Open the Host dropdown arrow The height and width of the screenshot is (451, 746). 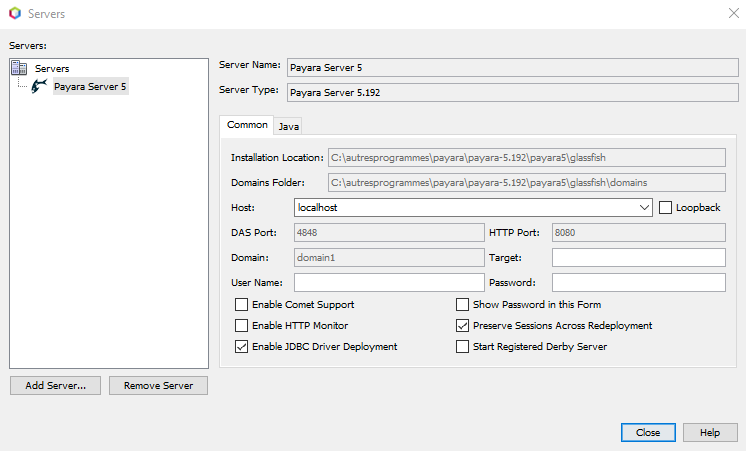(x=644, y=207)
